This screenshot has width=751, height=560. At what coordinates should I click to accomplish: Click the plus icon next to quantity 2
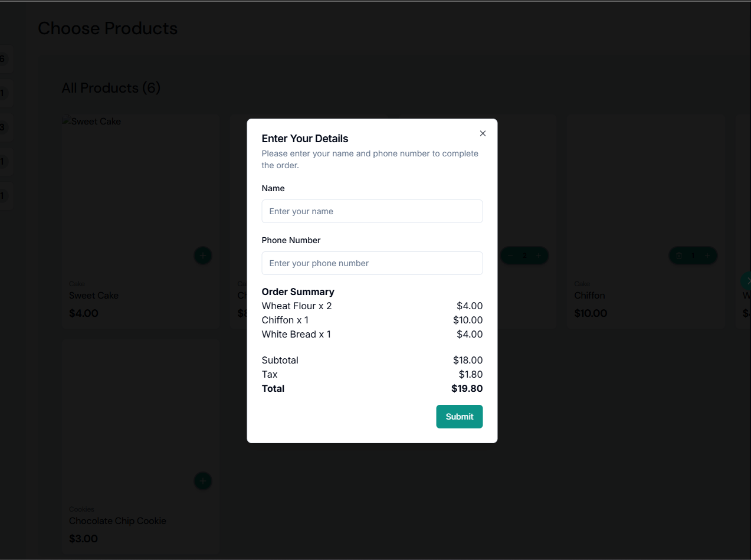point(538,256)
